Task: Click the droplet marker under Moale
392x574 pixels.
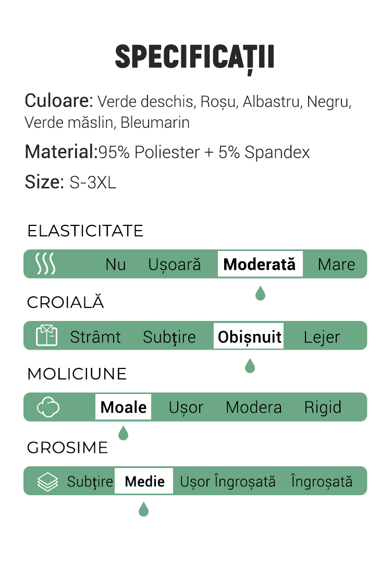Action: (x=124, y=433)
